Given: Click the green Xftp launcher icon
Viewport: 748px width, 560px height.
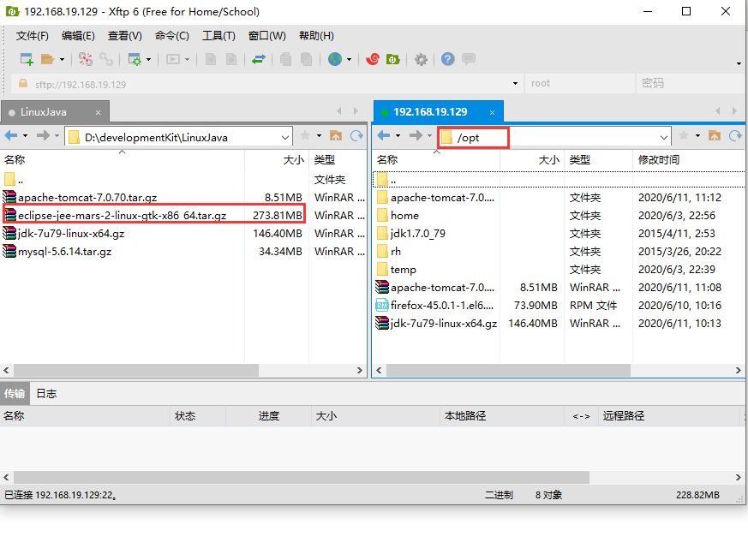Looking at the screenshot, I should point(393,59).
